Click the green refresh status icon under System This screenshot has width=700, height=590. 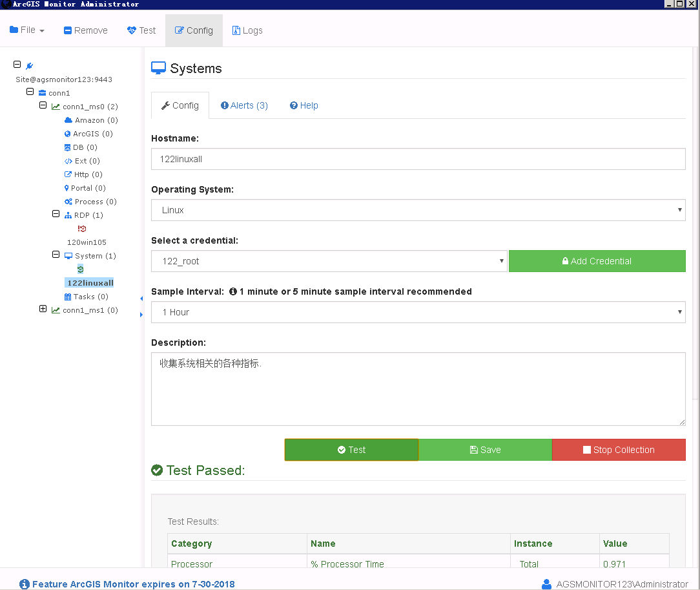click(x=80, y=269)
